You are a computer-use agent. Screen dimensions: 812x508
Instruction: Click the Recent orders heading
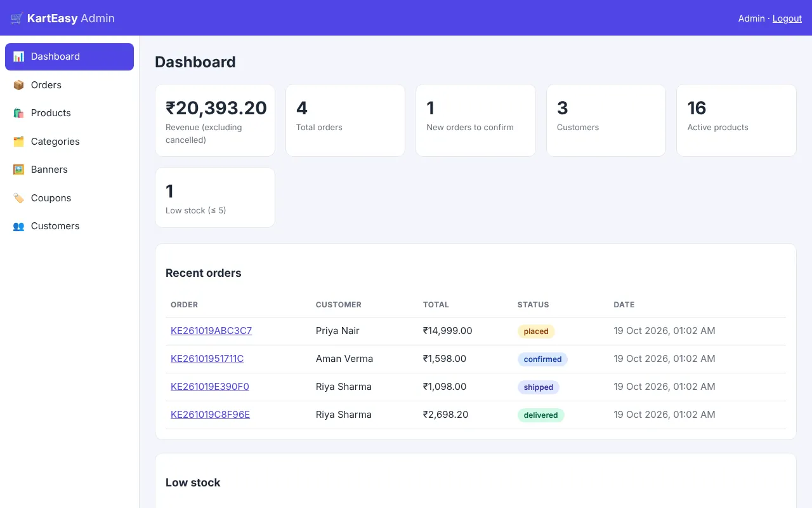pyautogui.click(x=204, y=273)
